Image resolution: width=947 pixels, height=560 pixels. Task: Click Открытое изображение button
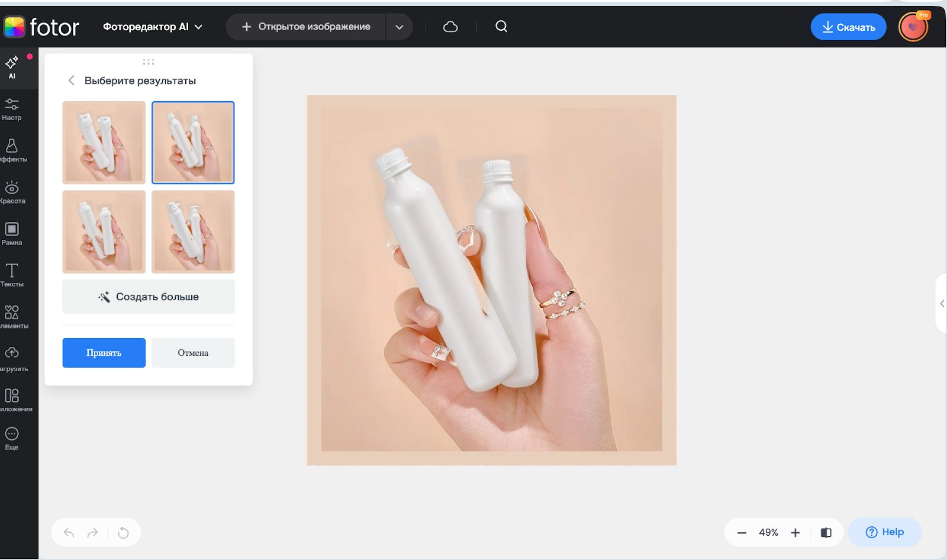(x=306, y=27)
